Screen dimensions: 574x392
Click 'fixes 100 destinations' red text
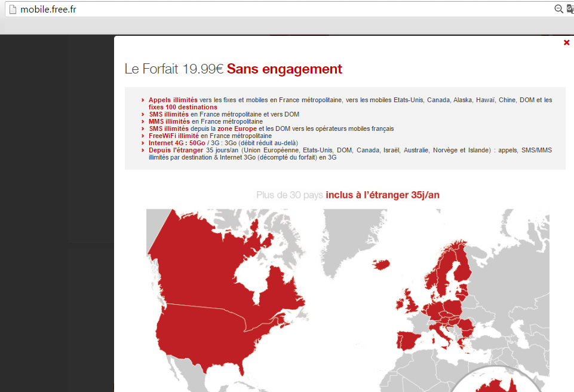click(183, 107)
